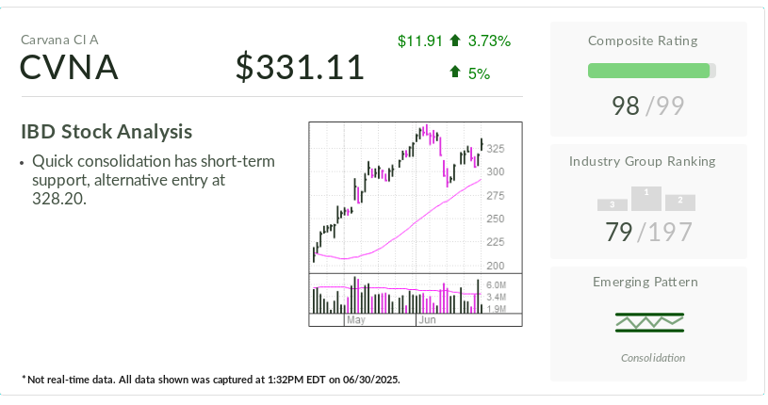Click the not real-time data disclaimer

(x=211, y=379)
